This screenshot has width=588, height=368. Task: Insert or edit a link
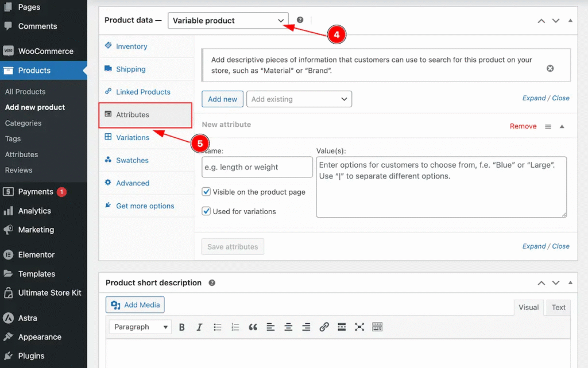[324, 327]
